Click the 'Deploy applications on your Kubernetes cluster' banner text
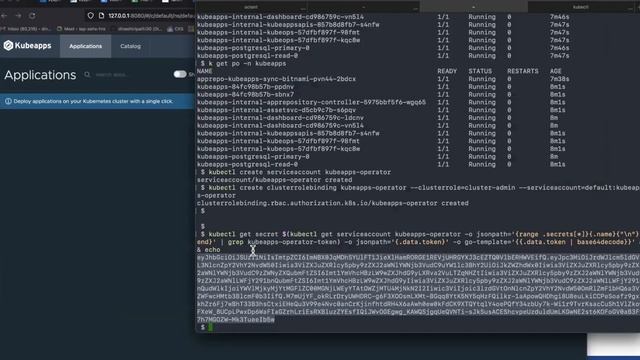This screenshot has width=640, height=360. [93, 101]
